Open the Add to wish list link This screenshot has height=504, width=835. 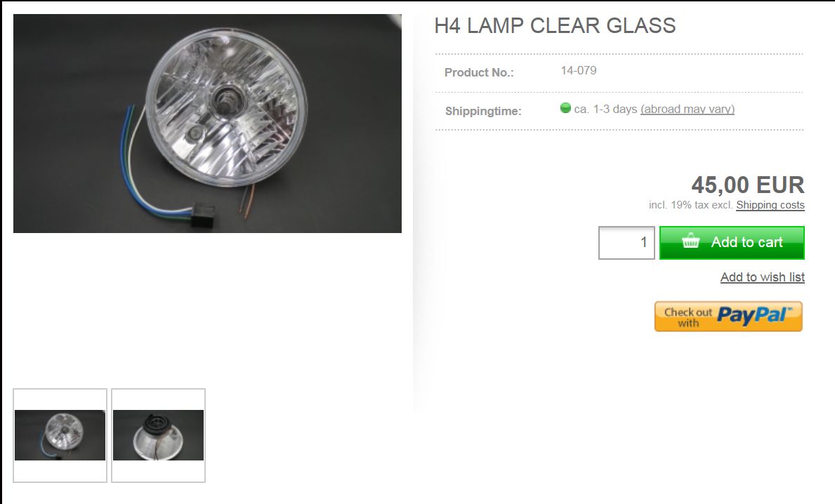click(x=762, y=277)
